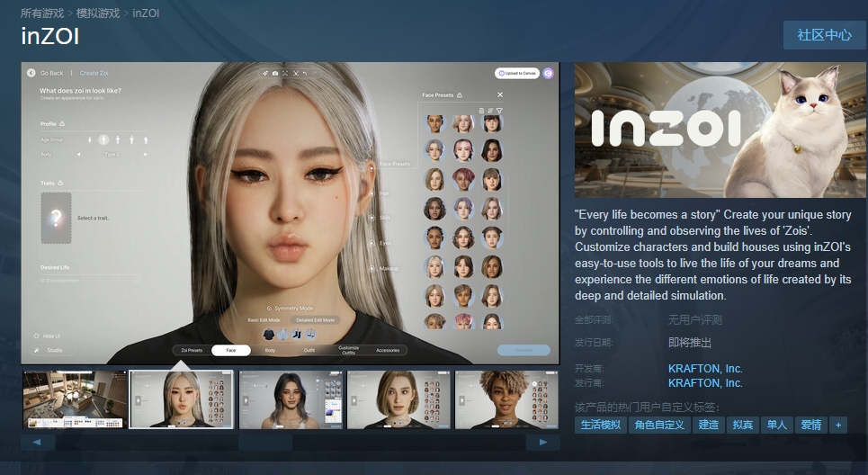868x475 pixels.
Task: Switch to Basic Edit Mode
Action: point(264,320)
